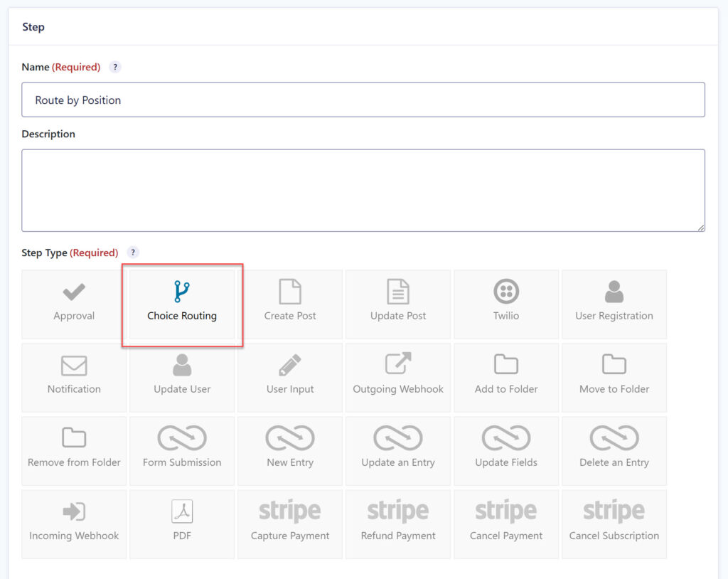Choose the Outgoing Webhook step type
The width and height of the screenshot is (728, 579).
coord(398,378)
